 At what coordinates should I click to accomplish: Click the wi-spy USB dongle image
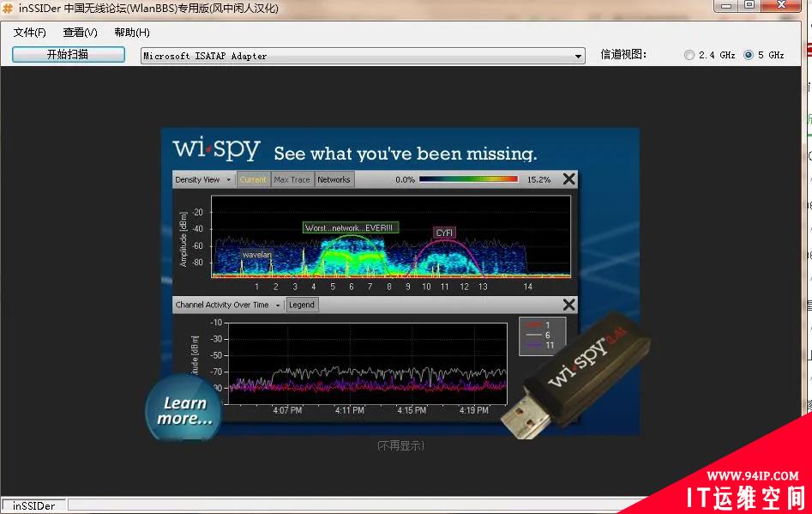coord(574,375)
